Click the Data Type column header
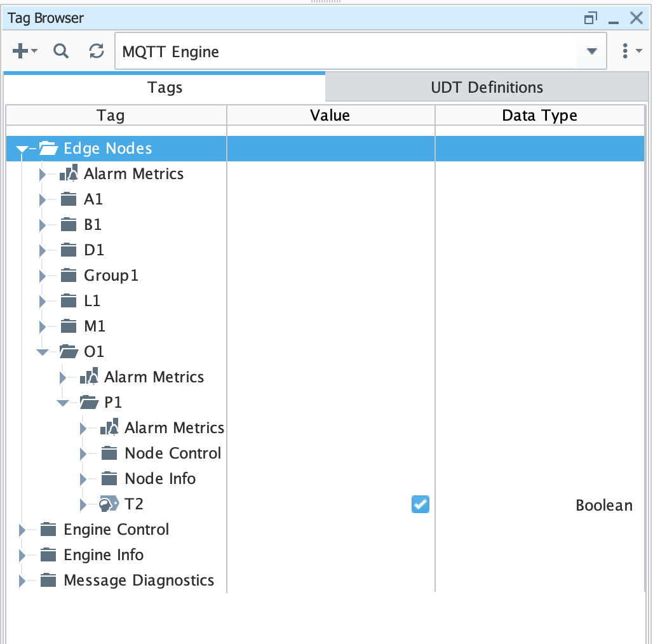The image size is (653, 644). click(539, 115)
